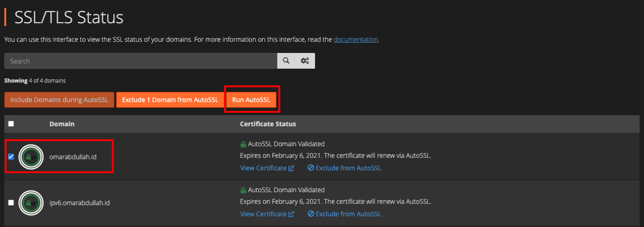This screenshot has height=227, width=644.
Task: Open View Certificate for omarabdullah.id
Action: (263, 168)
